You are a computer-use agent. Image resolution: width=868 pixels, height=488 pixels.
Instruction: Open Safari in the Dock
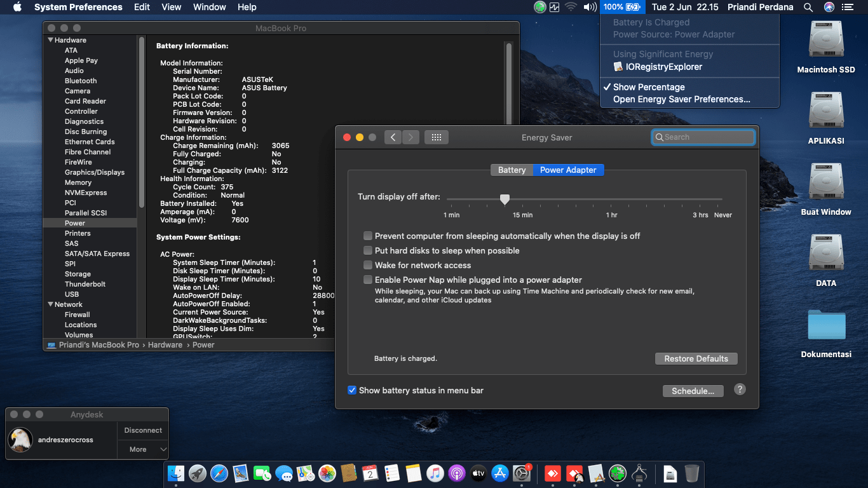[219, 473]
